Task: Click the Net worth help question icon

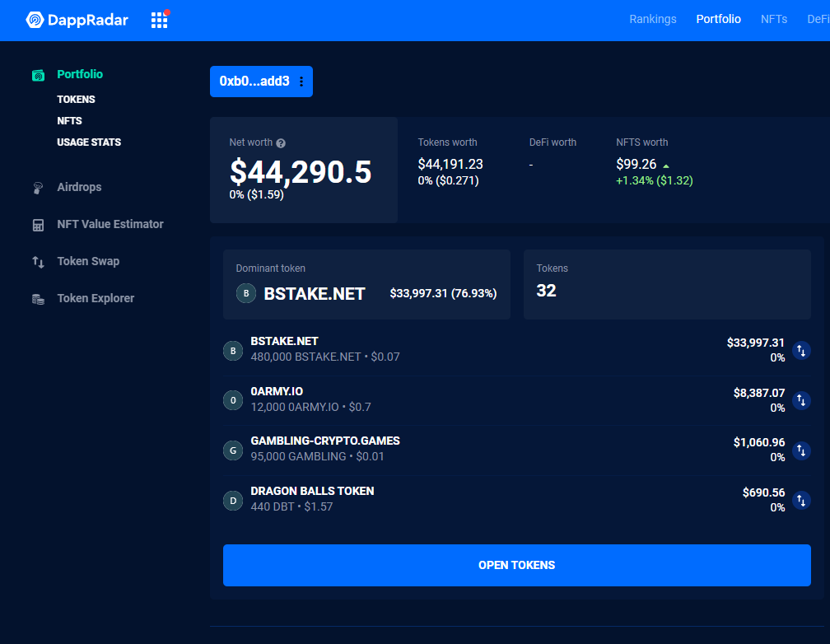Action: [x=281, y=143]
